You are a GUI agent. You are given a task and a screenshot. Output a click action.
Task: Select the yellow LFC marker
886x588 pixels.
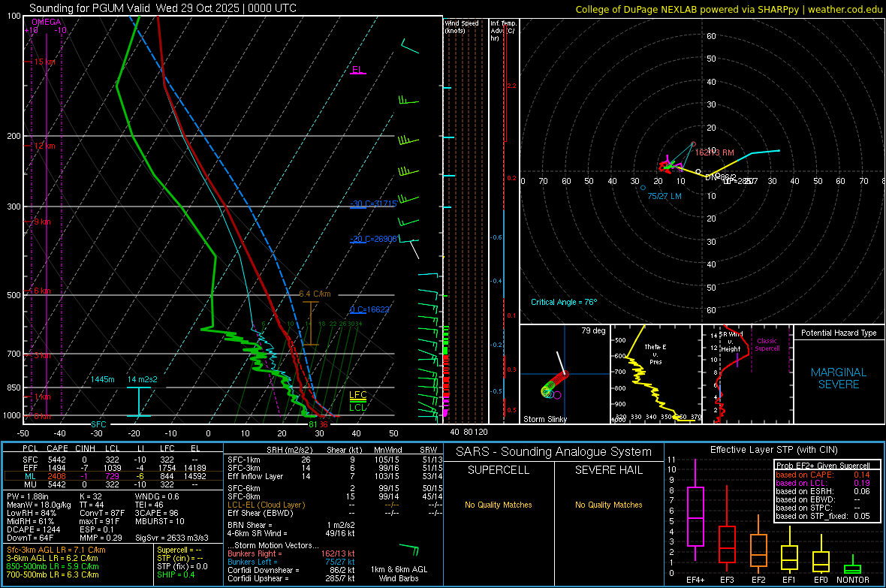[x=357, y=395]
